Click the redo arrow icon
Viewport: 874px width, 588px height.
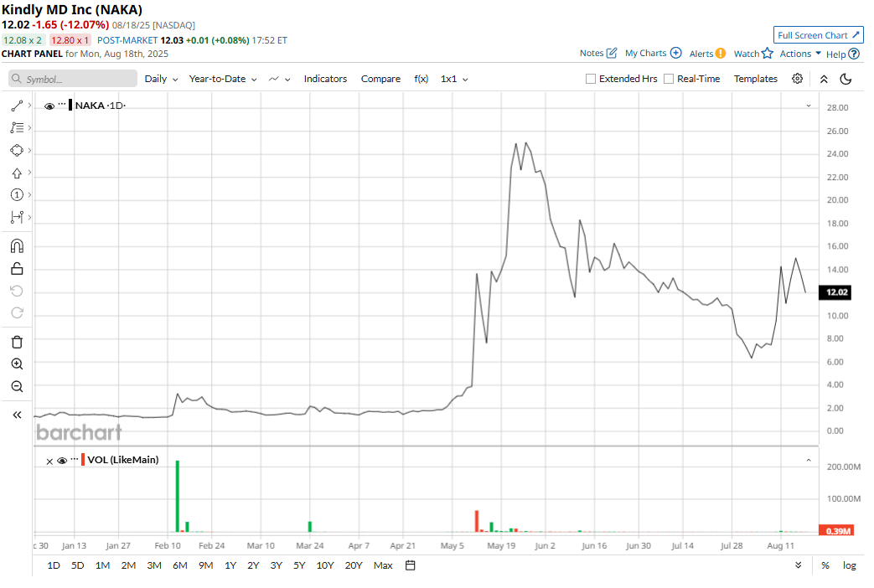pyautogui.click(x=17, y=312)
